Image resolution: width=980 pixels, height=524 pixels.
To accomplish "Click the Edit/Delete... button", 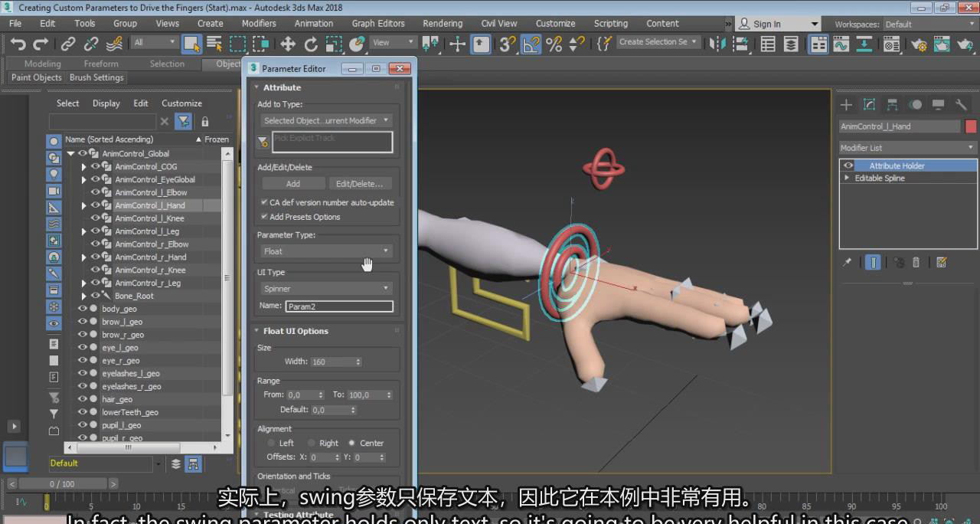I will click(360, 184).
